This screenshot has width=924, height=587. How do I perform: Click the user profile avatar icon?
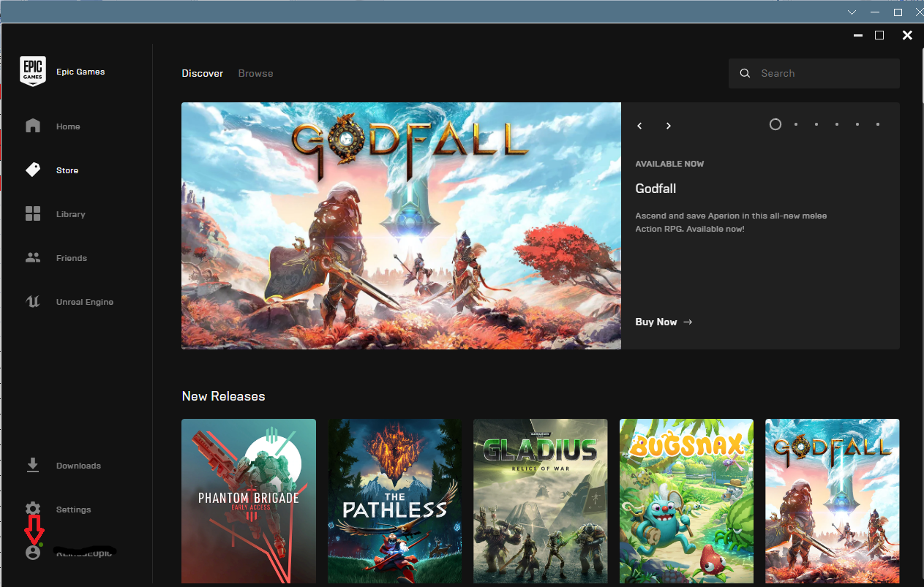click(33, 552)
